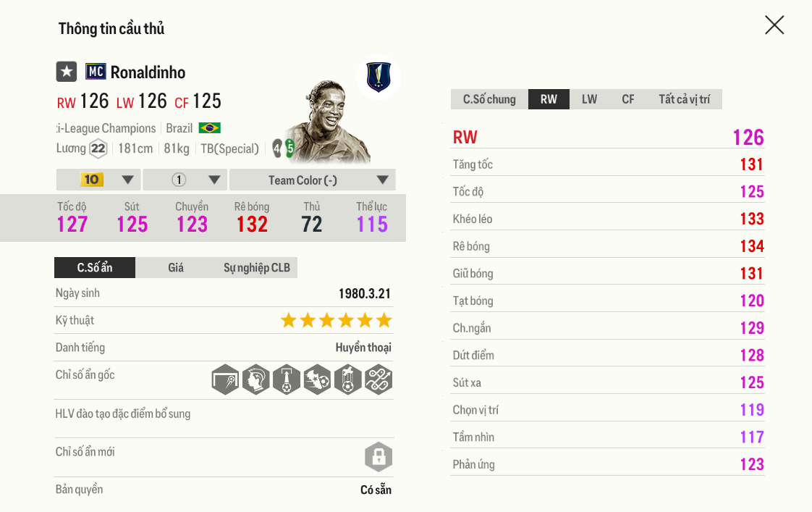Click the club trophy emblem above player portrait
Screen dimensions: 812x512
coord(377,77)
